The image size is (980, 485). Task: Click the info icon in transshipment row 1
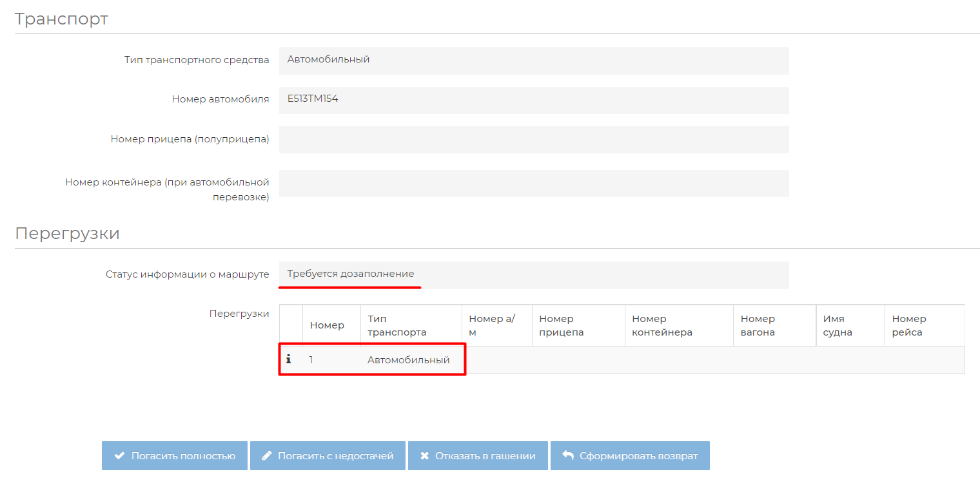tap(289, 359)
